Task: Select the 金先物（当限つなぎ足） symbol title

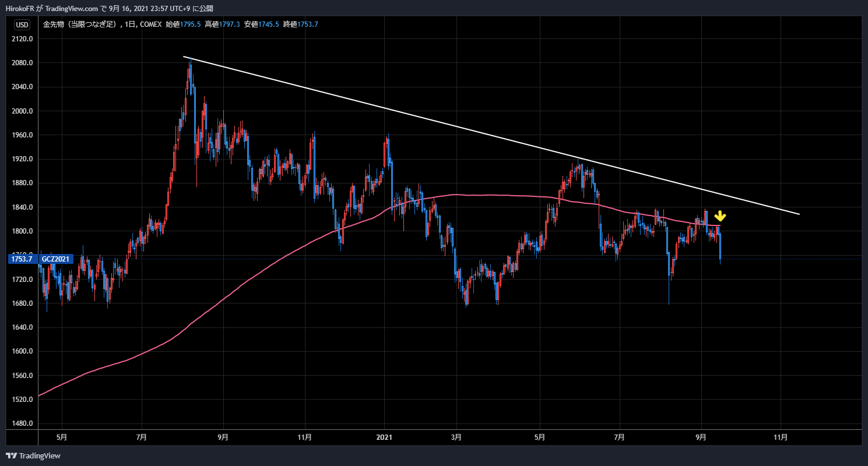Action: point(80,24)
